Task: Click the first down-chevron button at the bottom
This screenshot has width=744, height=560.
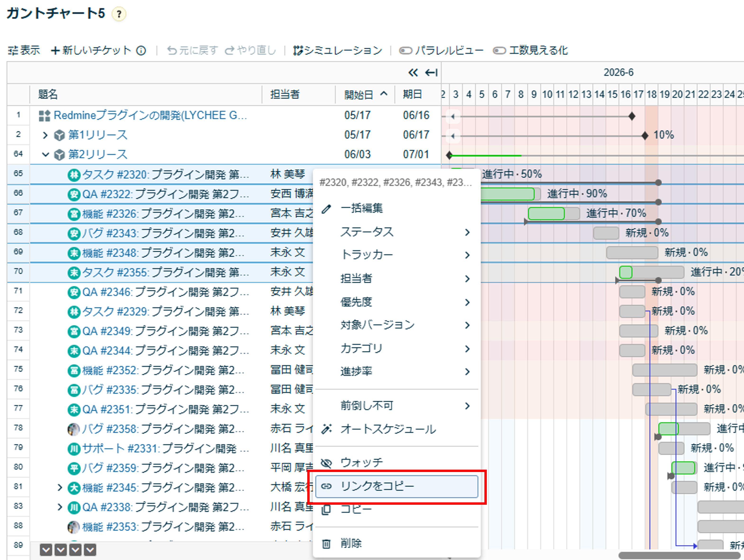Action: (46, 550)
